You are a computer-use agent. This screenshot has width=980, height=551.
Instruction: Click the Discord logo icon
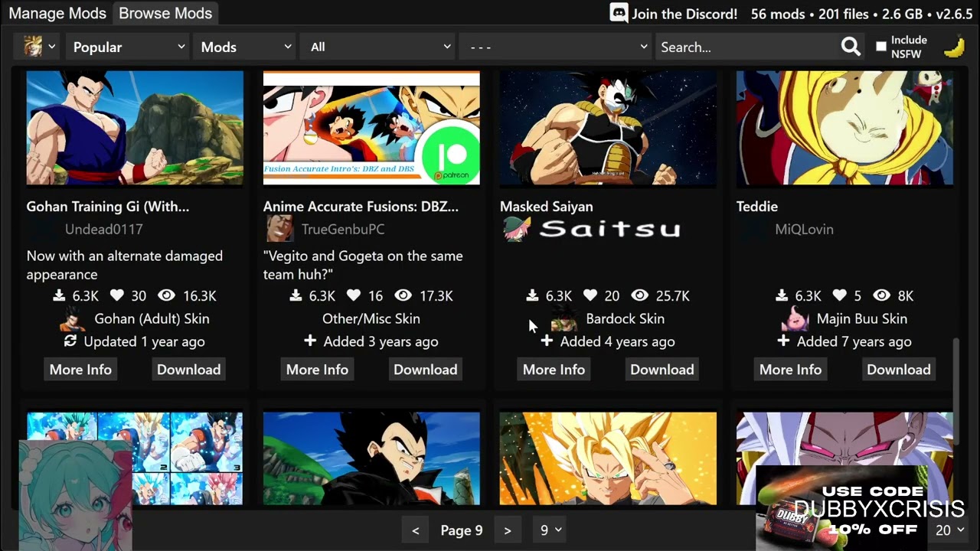click(619, 13)
